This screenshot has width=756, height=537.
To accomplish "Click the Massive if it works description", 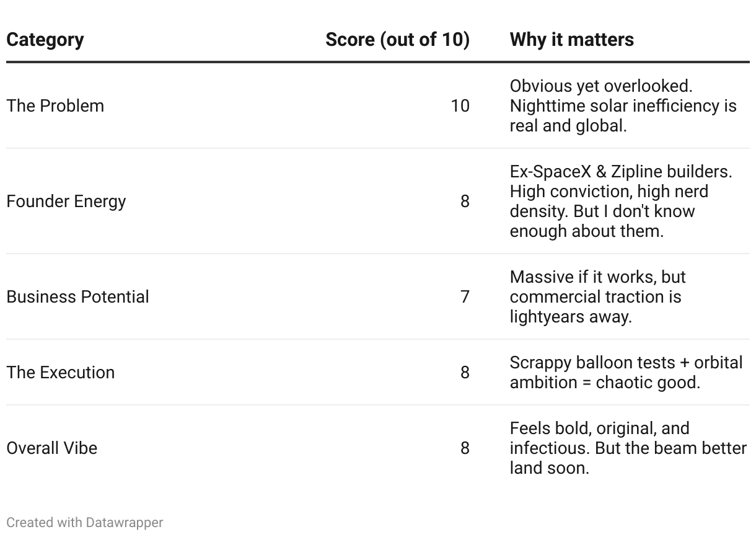I will (597, 297).
